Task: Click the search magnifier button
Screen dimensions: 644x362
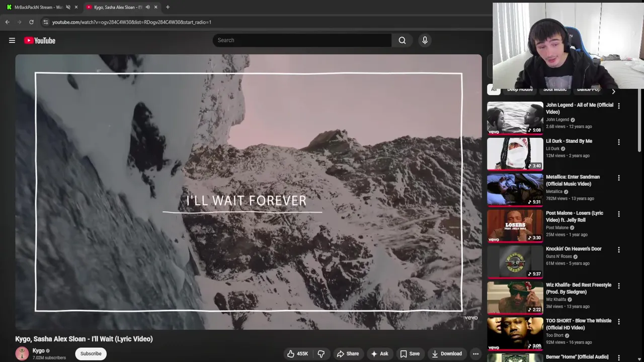Action: (402, 40)
